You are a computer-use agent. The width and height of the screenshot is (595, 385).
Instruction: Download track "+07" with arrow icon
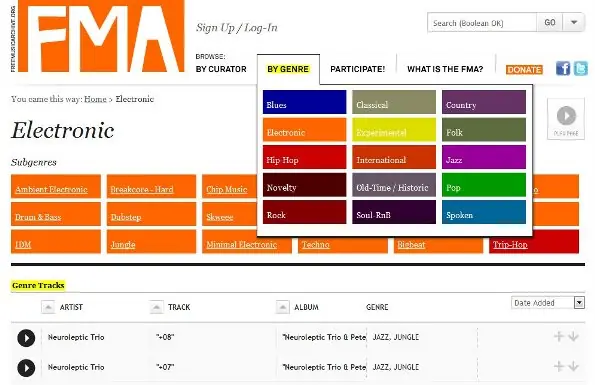coord(573,366)
